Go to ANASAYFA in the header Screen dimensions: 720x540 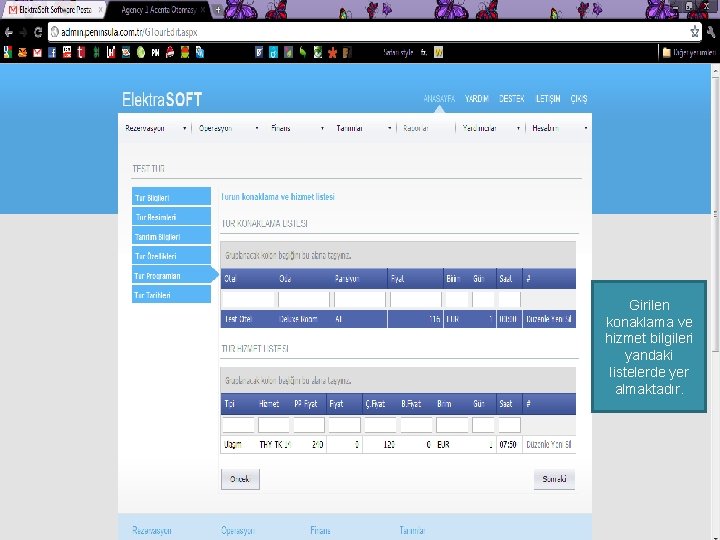coord(439,99)
